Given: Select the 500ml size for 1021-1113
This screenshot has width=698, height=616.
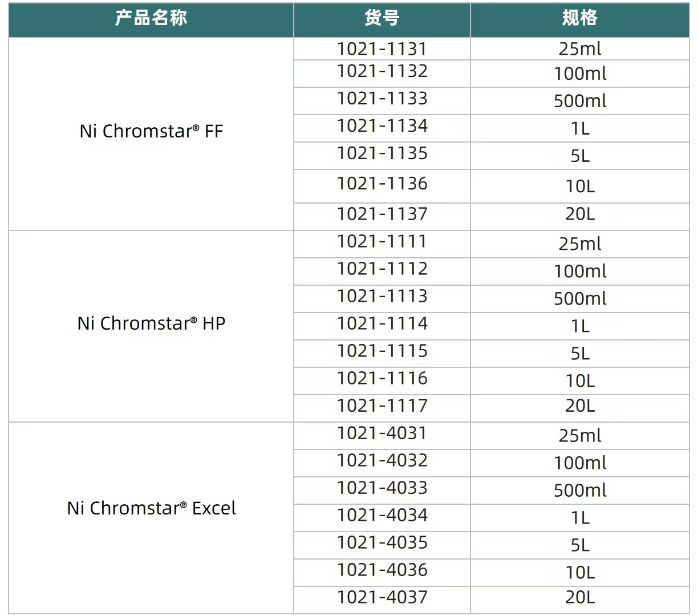Looking at the screenshot, I should point(579,299).
